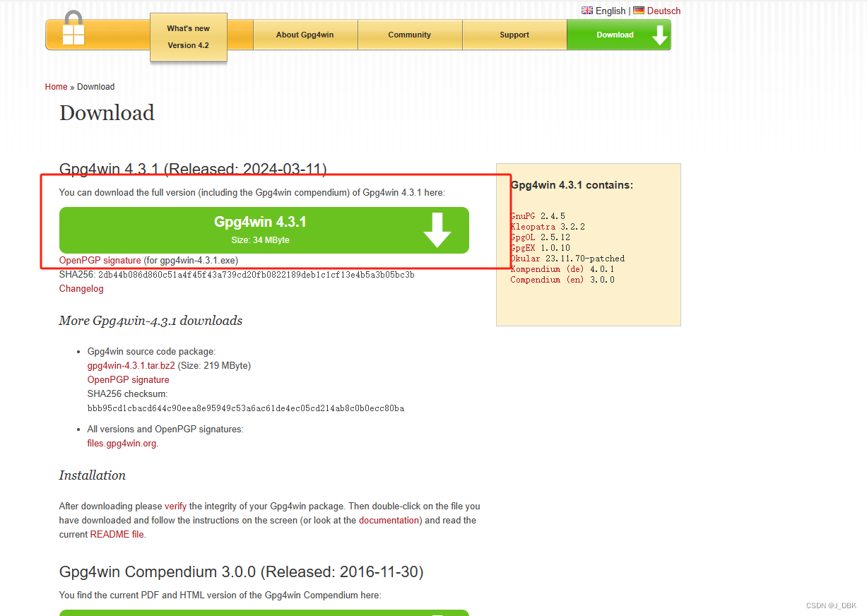Click the Download page heading
The height and width of the screenshot is (616, 867).
pos(107,113)
